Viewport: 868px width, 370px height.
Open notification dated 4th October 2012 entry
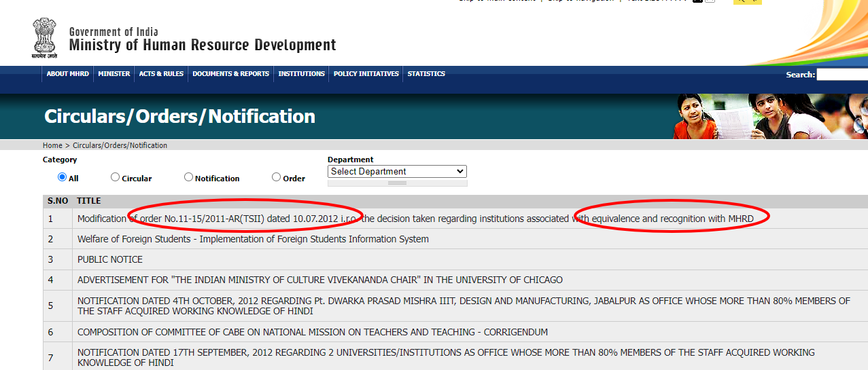point(464,306)
